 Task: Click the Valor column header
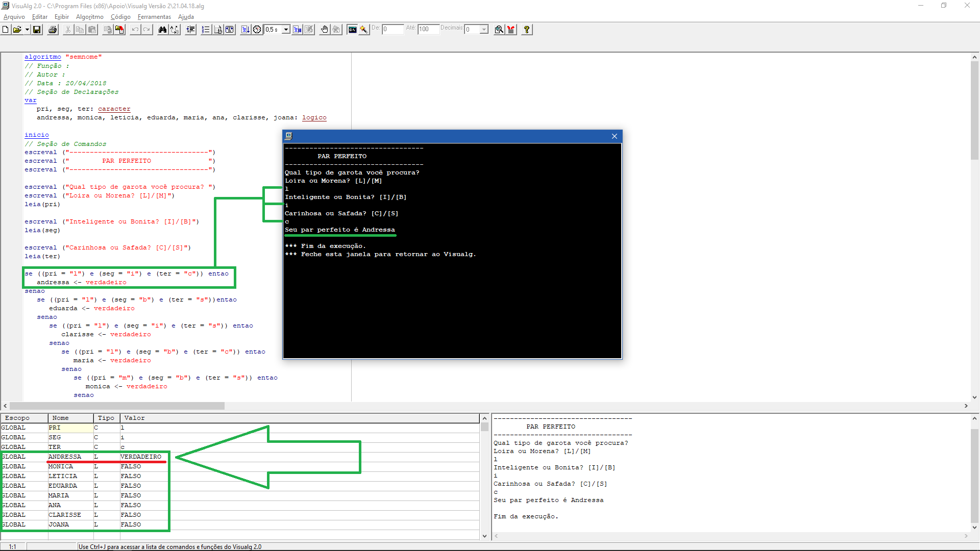coord(300,418)
